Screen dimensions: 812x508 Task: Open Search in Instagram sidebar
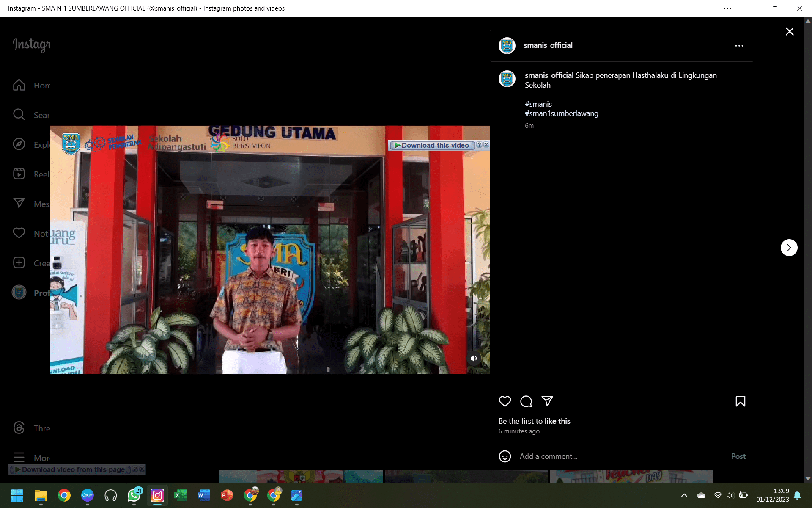19,115
